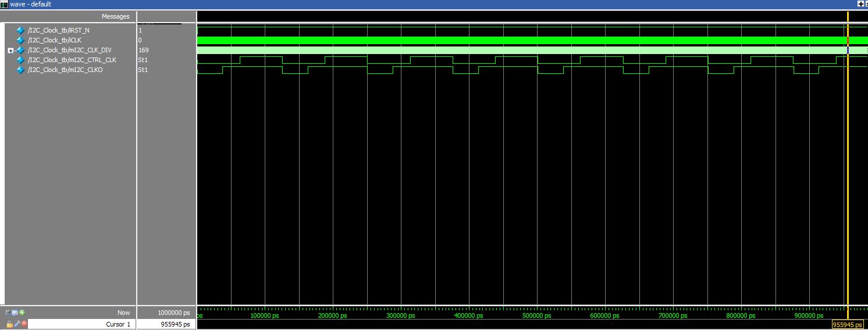Screen dimensions: 868x330
Task: Click value St1 of mI2C_CTRL_CLK
Action: pyautogui.click(x=143, y=60)
